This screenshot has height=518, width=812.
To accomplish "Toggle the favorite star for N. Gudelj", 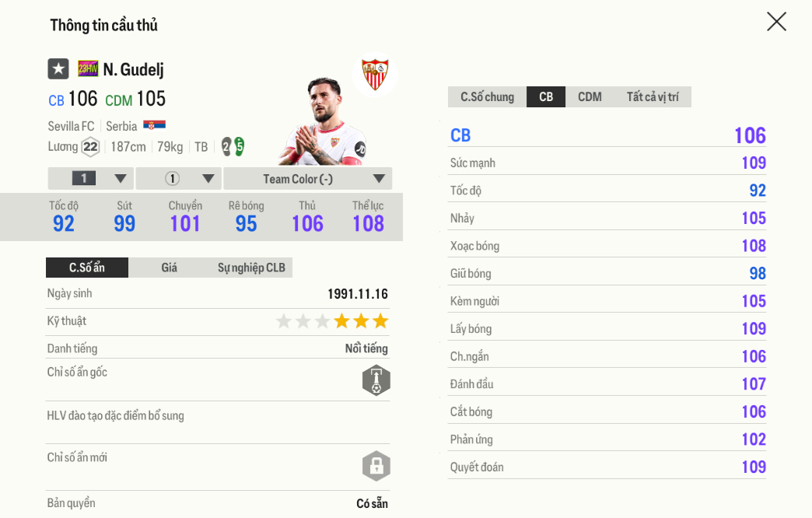I will click(x=58, y=69).
